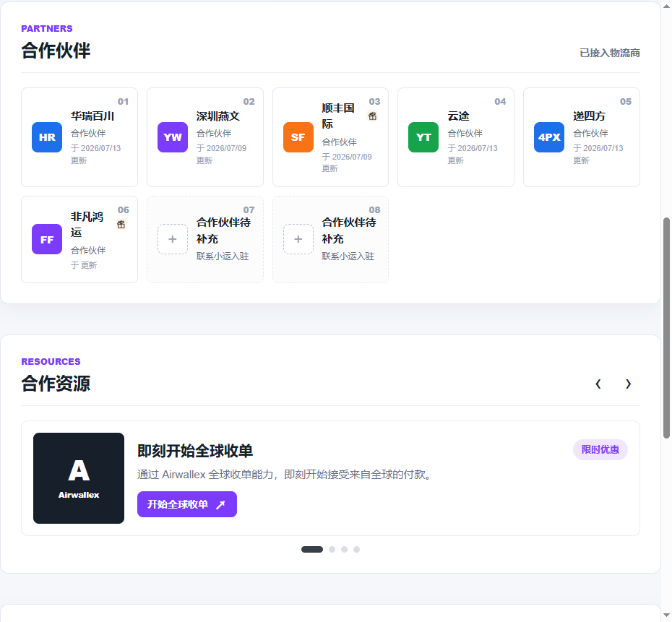Click the blue HR logo icon
Screen dimensions: 672x622
[47, 137]
